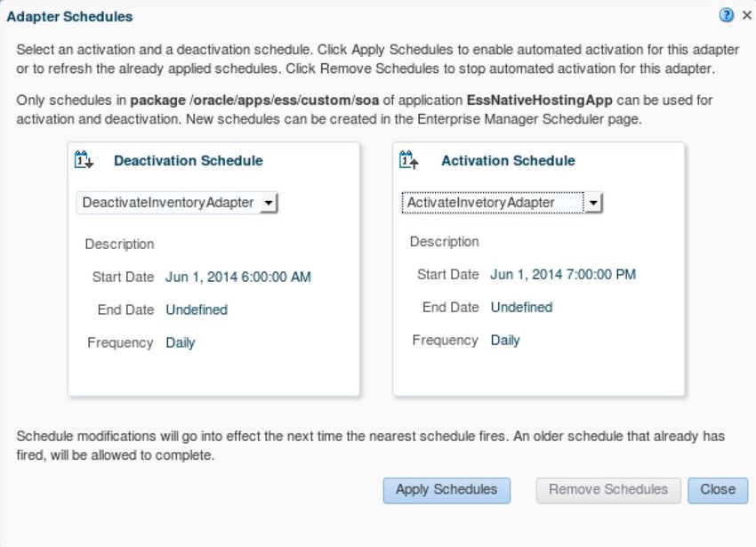Apply Schedules to the adapter
The height and width of the screenshot is (547, 756).
click(x=446, y=490)
